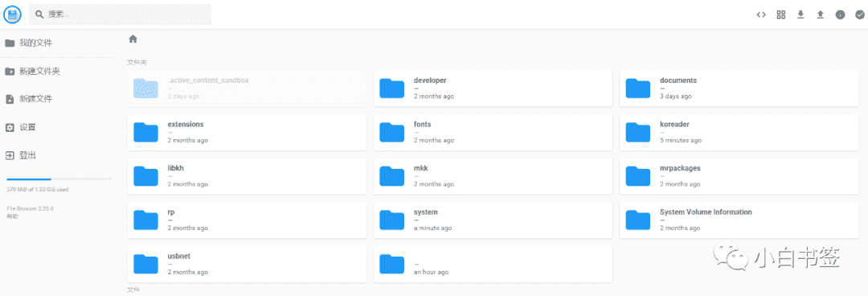
Task: Click the 帮助 help link
Action: click(11, 216)
